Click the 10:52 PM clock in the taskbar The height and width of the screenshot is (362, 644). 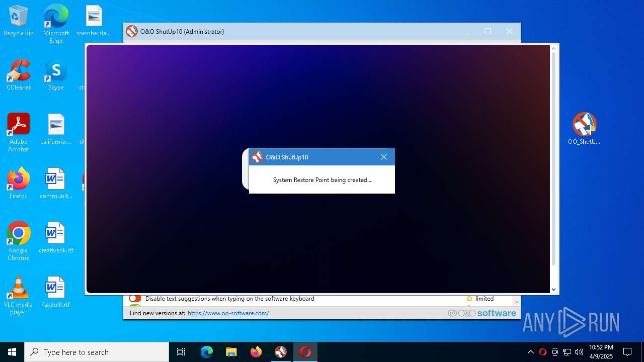601,352
